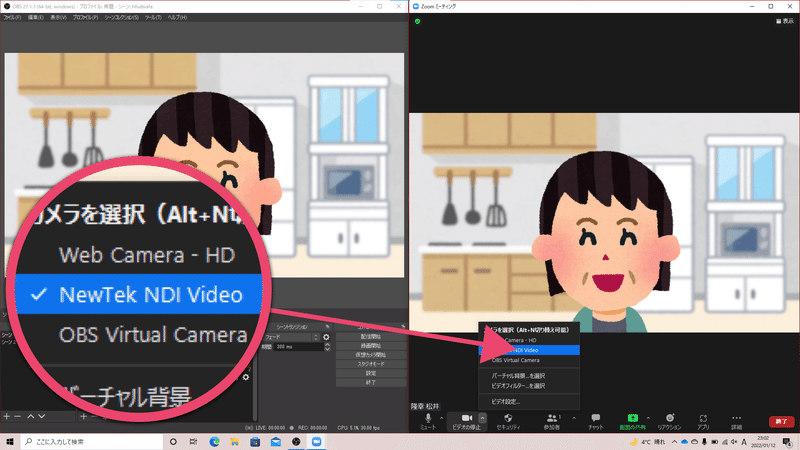This screenshot has width=800, height=450.
Task: Open audio mixer gear icon in OBS
Action: pyautogui.click(x=246, y=377)
